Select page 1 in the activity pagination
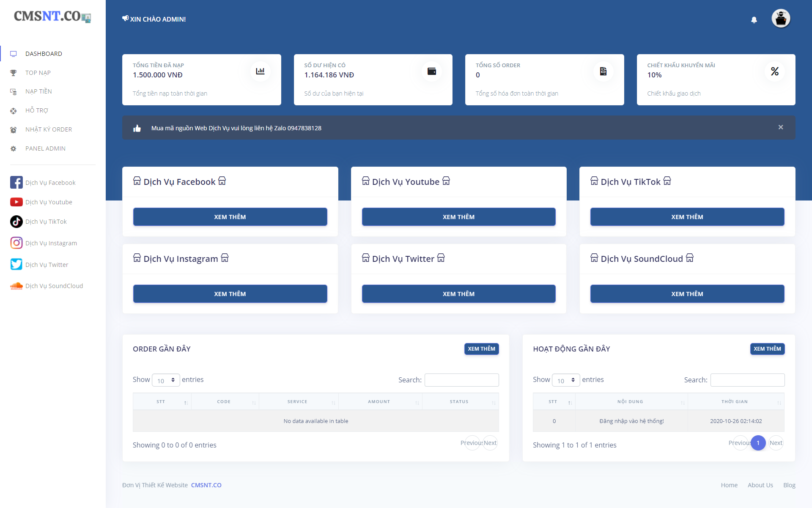Viewport: 812px width, 508px height. 758,443
